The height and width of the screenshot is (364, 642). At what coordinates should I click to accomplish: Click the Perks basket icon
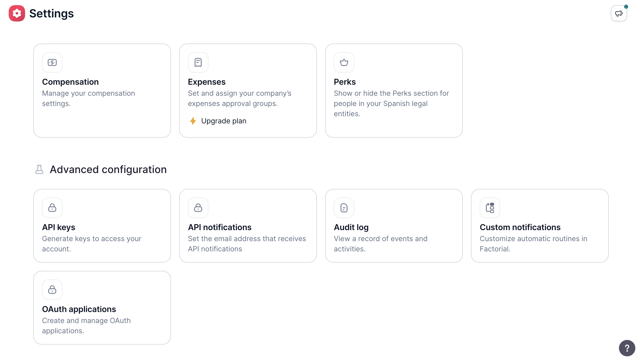[344, 62]
